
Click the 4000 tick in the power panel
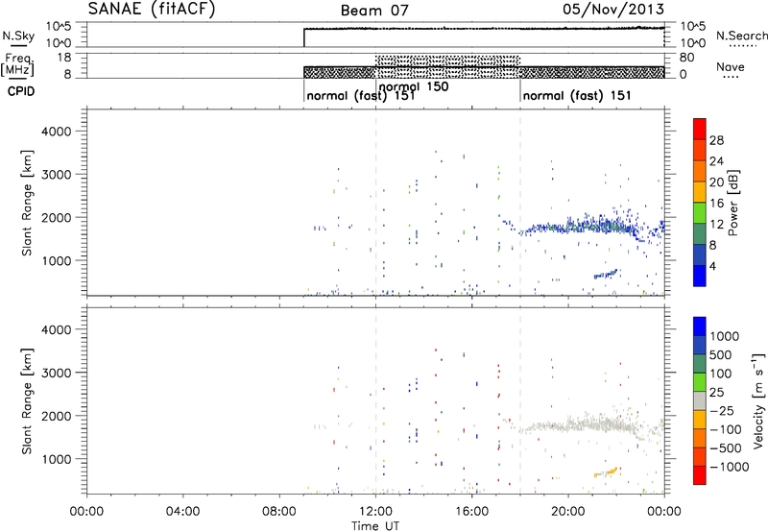[x=56, y=132]
